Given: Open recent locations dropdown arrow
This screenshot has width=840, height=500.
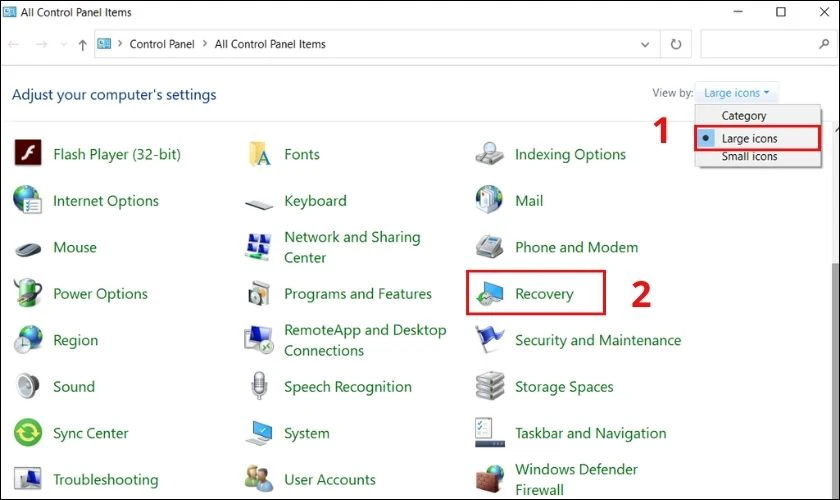Looking at the screenshot, I should tap(64, 44).
